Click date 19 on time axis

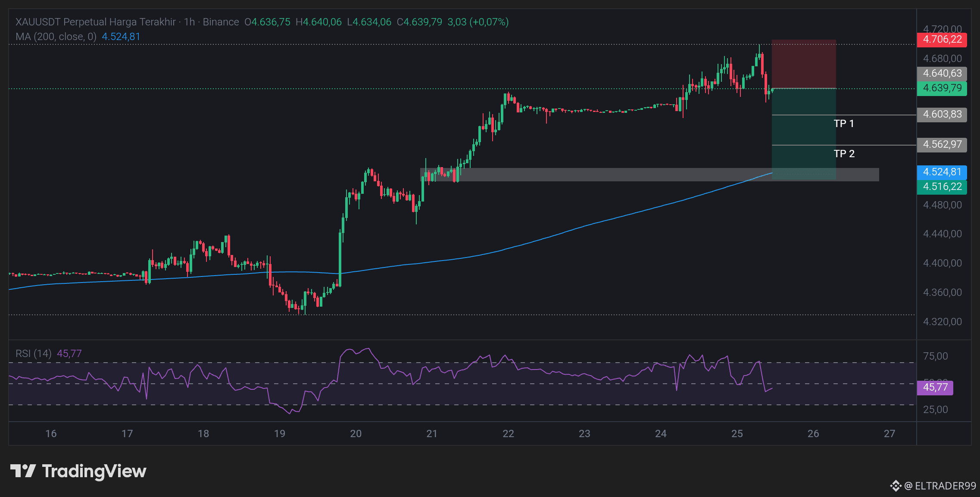(x=280, y=434)
